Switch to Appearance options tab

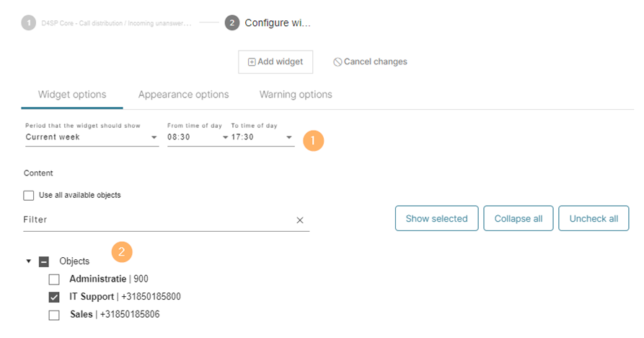coord(184,95)
